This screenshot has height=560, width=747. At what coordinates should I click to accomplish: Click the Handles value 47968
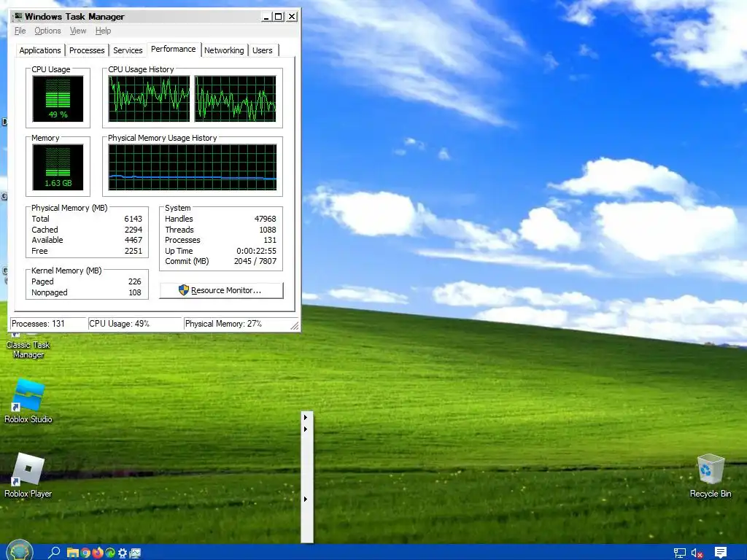265,219
